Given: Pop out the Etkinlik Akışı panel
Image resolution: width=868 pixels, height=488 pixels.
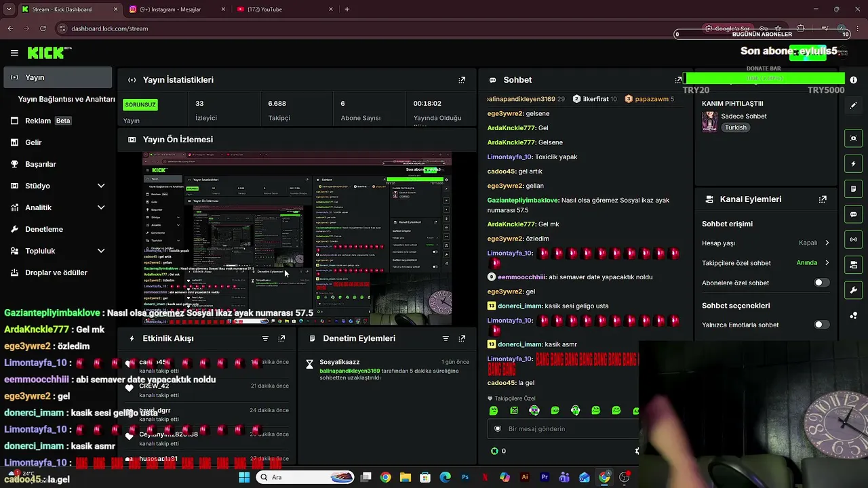Looking at the screenshot, I should (x=281, y=338).
